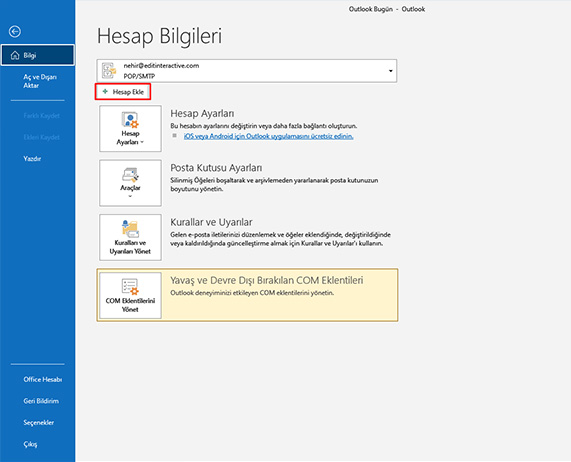Click the Kurallar ve Uyarılar heading
This screenshot has width=571, height=462.
(x=211, y=222)
